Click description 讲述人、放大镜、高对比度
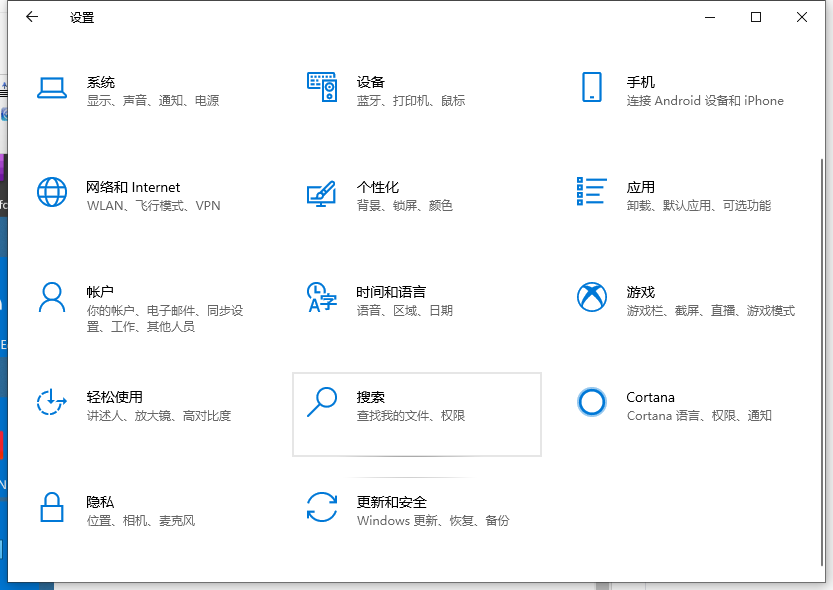This screenshot has width=833, height=590. 159,415
